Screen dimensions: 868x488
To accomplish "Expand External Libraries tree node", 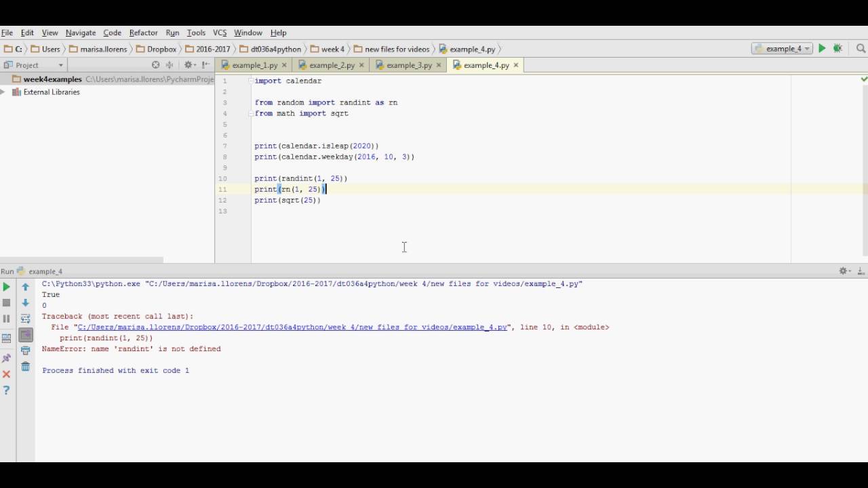I will [x=3, y=92].
